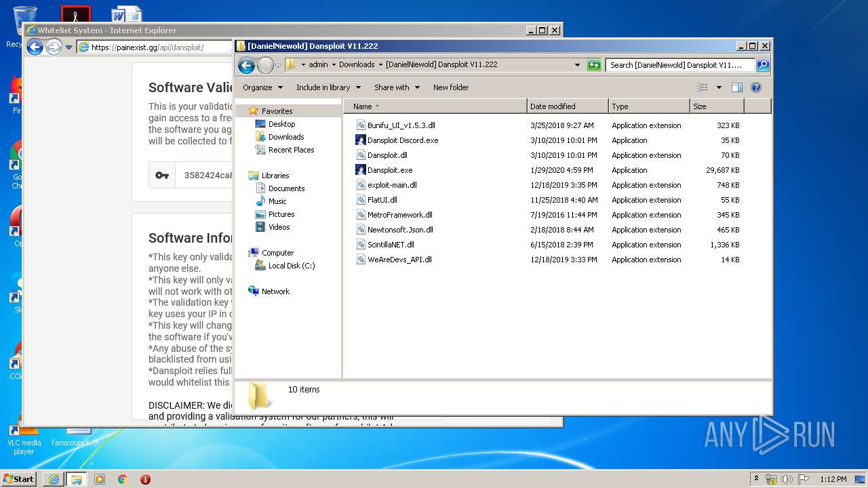Screen dimensions: 868x488
Task: Select Network in the navigation pane
Action: (x=275, y=291)
